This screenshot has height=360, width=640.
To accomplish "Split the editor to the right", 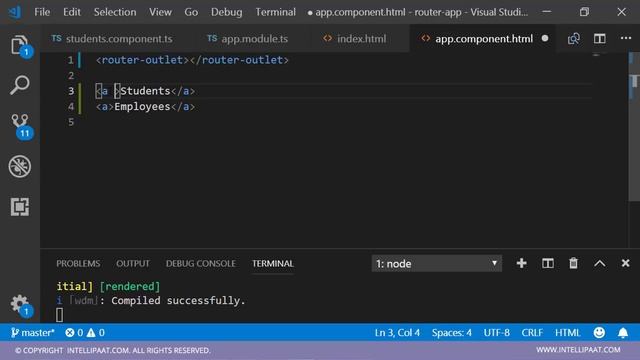I will tap(600, 38).
